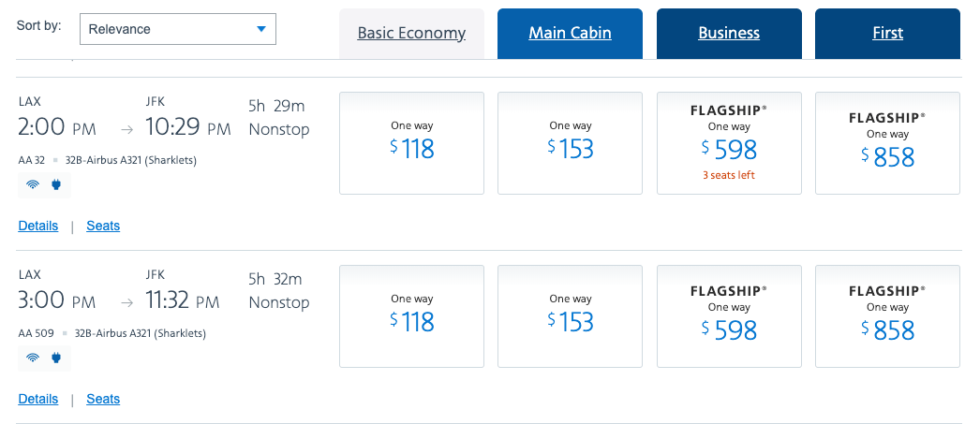This screenshot has height=424, width=980.
Task: Select the Basic Economy tab
Action: tap(411, 34)
